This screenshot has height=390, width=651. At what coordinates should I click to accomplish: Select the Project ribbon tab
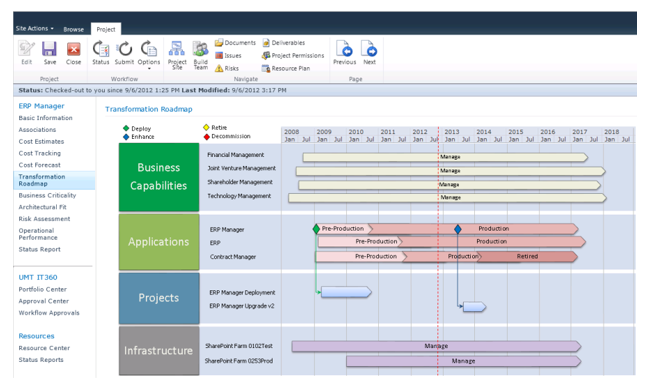[106, 29]
